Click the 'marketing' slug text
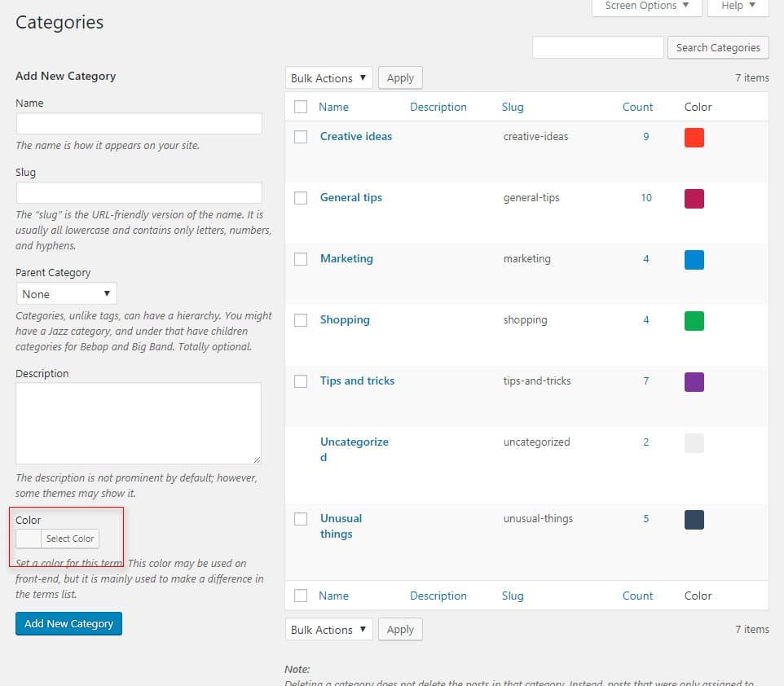The width and height of the screenshot is (784, 686). point(527,258)
